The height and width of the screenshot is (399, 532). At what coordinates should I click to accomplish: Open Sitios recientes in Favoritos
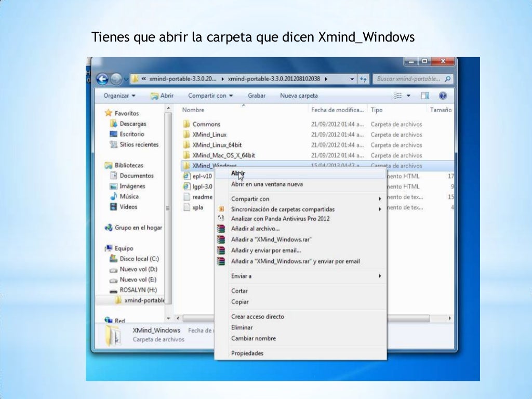[x=135, y=144]
